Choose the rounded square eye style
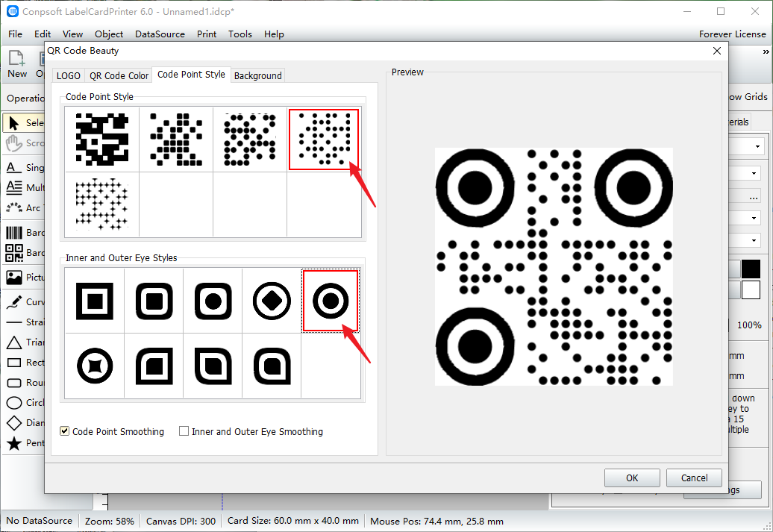 [154, 301]
